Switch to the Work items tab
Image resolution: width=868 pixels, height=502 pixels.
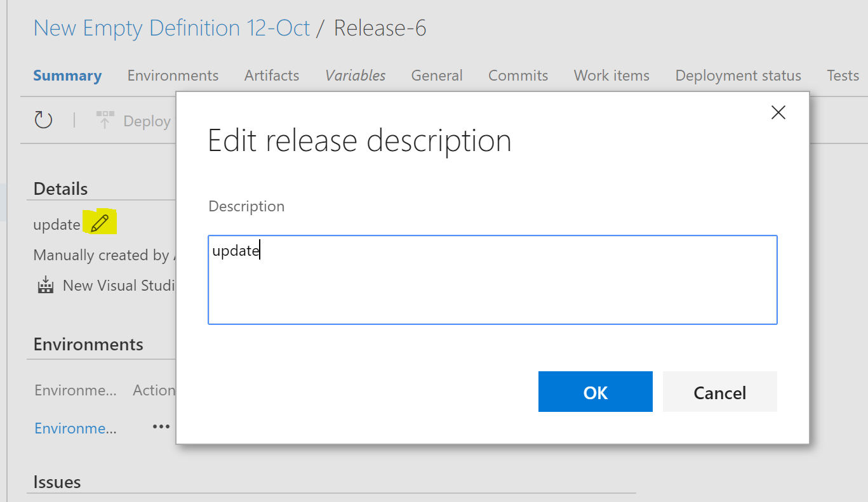pos(611,75)
